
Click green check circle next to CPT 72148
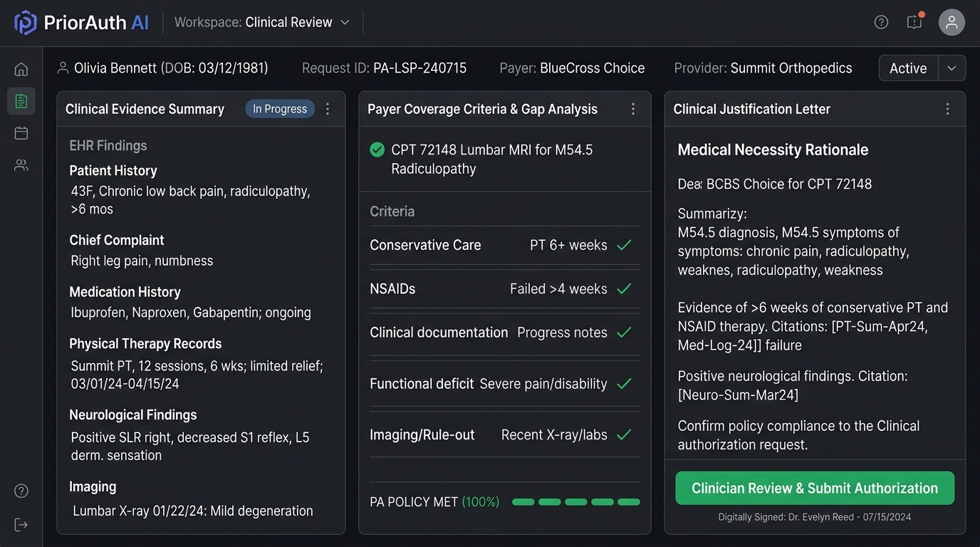377,150
